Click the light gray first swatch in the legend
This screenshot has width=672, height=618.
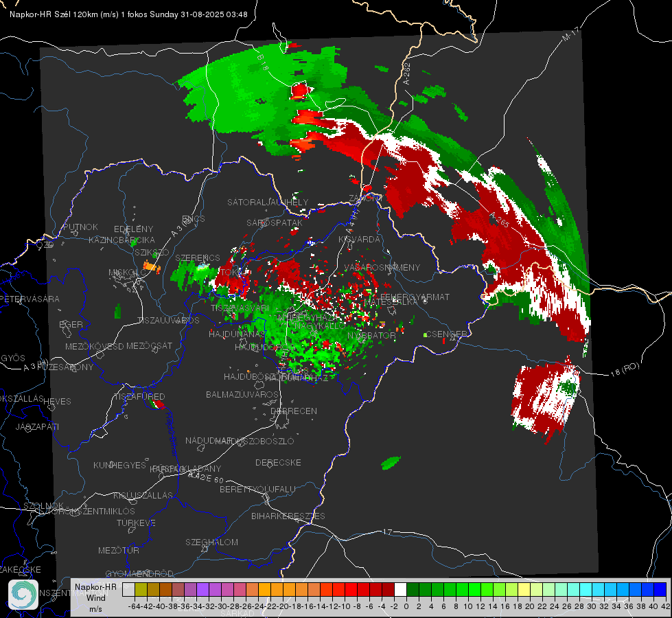(x=128, y=589)
